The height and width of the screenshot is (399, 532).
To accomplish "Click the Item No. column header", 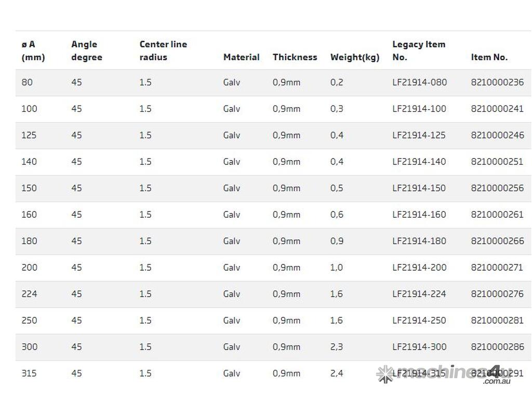I will (x=489, y=57).
